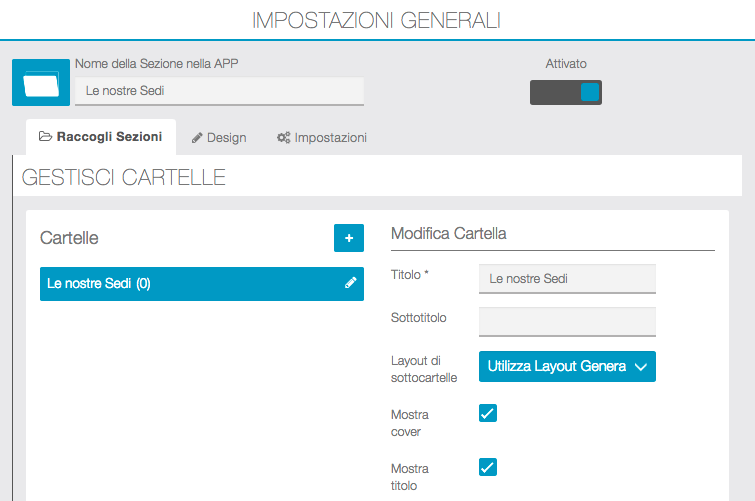Focus the Titolo text field
Viewport: 755px width, 501px height.
567,278
